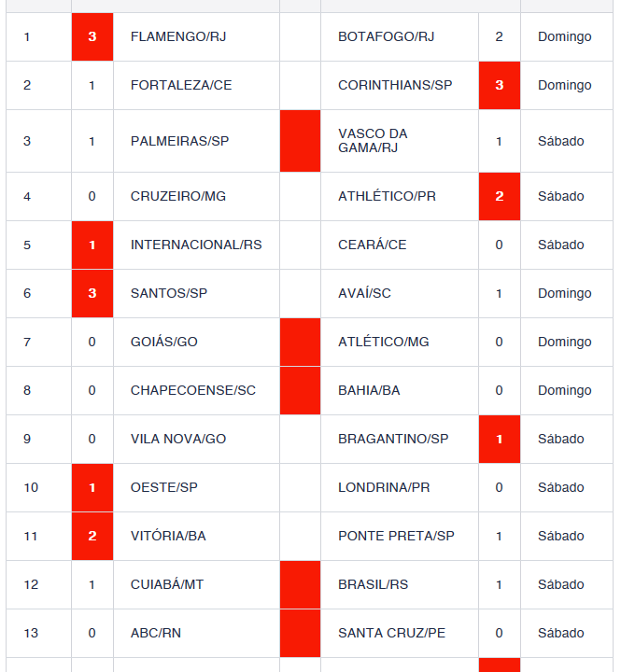The image size is (621, 672).
Task: Click Oeste/SP red score cell
Action: [92, 487]
